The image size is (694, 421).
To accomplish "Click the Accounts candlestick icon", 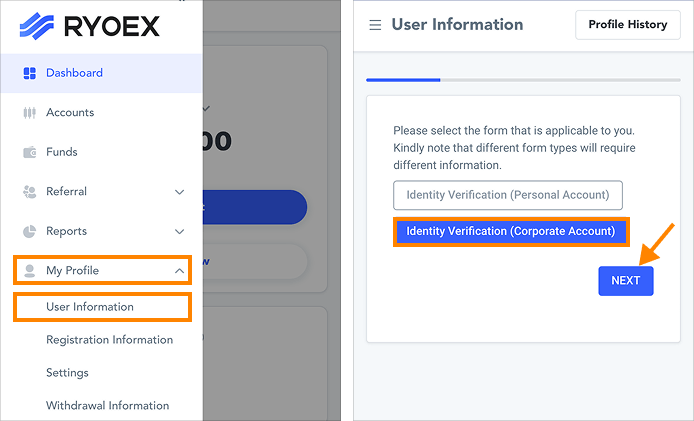I will coord(29,113).
